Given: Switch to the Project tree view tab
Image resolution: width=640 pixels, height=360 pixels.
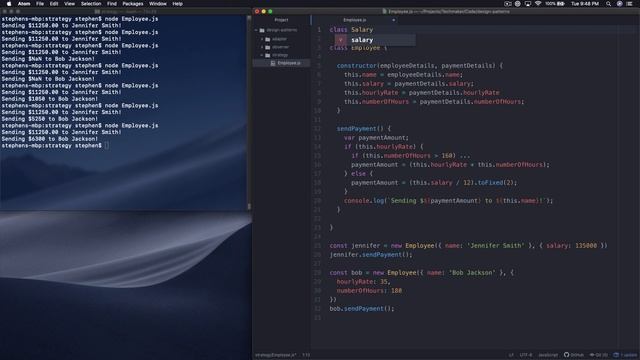Looking at the screenshot, I should pos(281,20).
